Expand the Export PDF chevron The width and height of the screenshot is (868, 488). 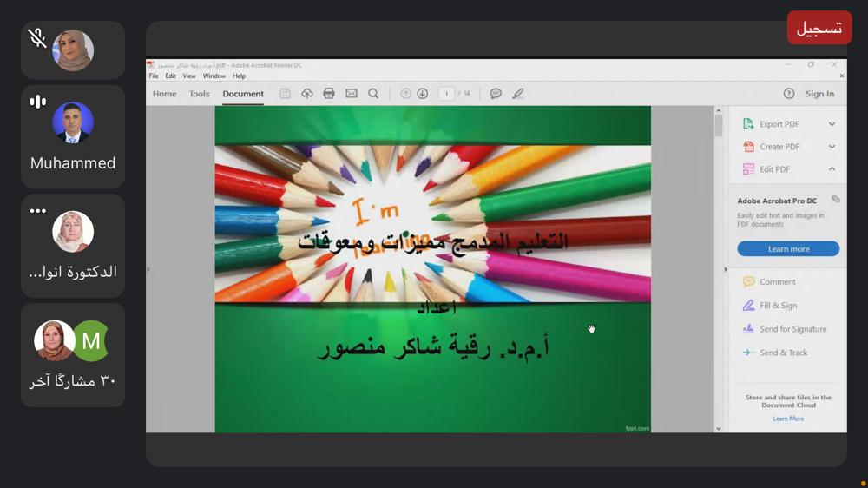point(832,124)
